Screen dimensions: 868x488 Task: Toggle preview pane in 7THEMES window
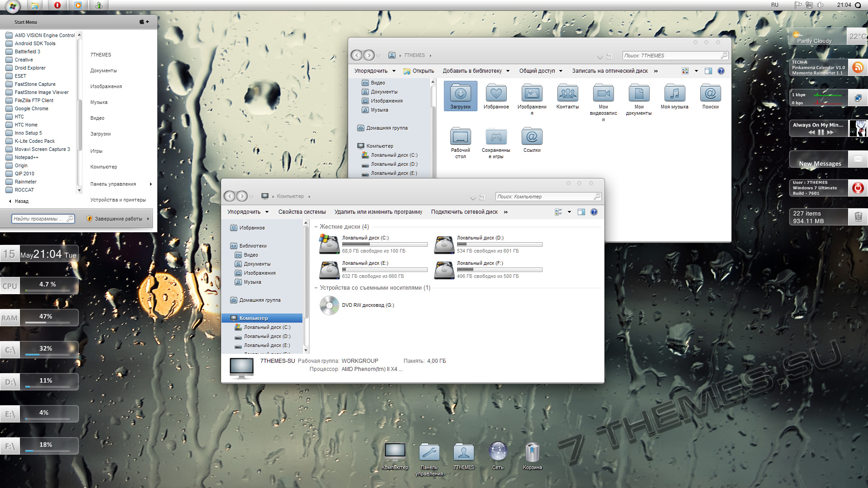[708, 71]
